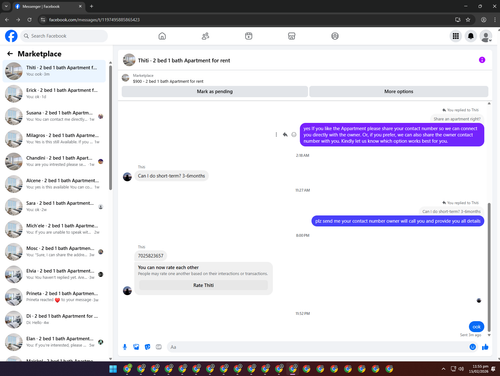This screenshot has height=376, width=500.
Task: Open Sara conversation in list
Action: (x=54, y=206)
